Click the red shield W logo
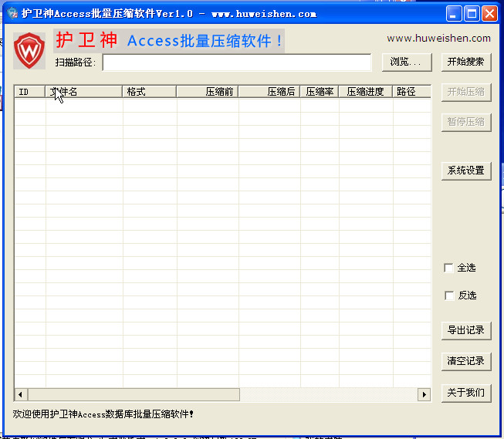 [x=29, y=51]
